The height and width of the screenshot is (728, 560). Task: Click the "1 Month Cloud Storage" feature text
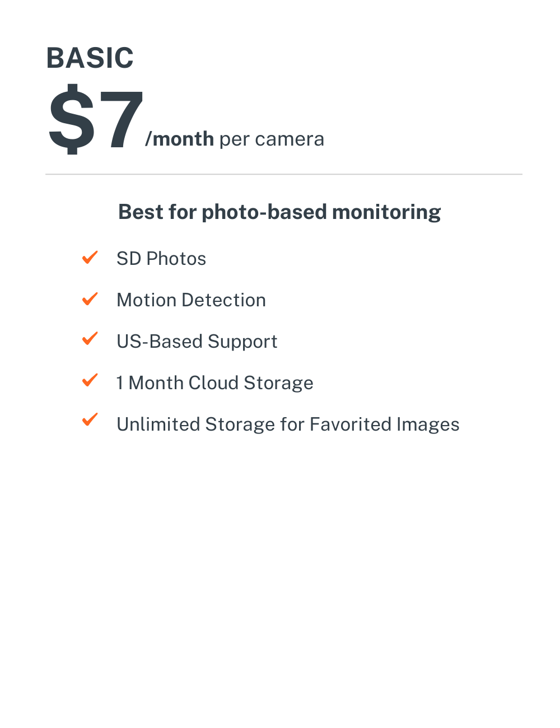(x=214, y=383)
